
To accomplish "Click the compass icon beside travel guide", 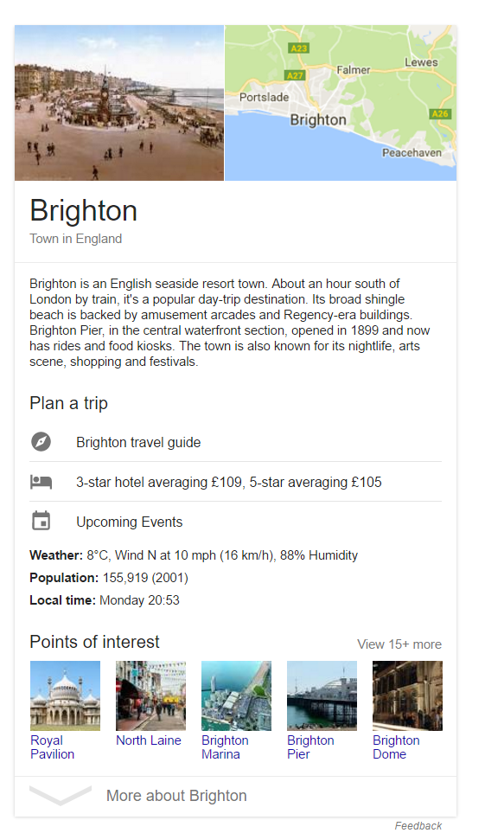I will click(x=41, y=442).
